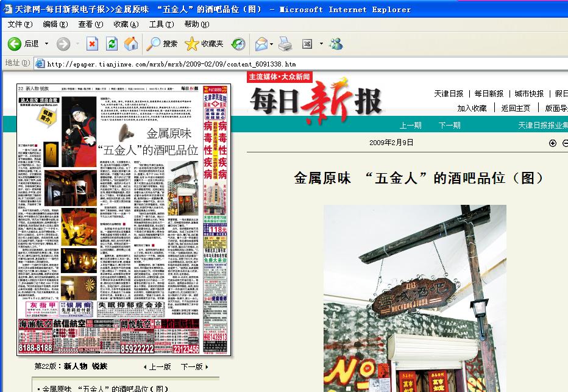568x392 pixels.
Task: Click the article headline 金属原味 “五金人”
Action: (419, 178)
